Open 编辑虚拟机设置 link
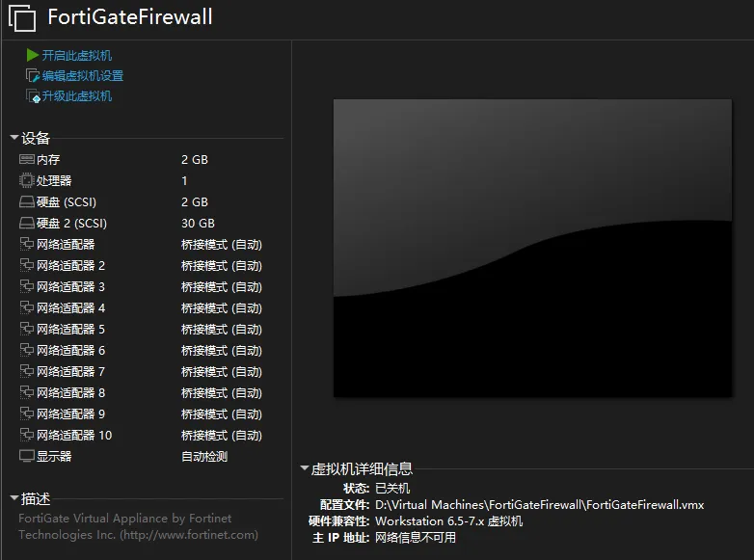 point(83,76)
